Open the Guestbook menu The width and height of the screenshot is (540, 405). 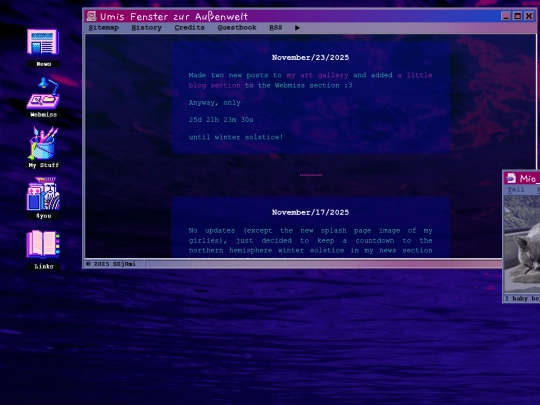[237, 28]
